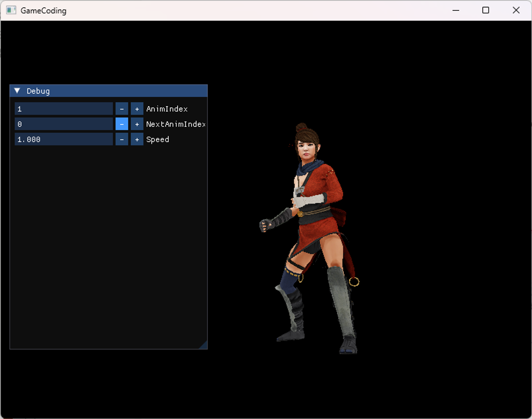Image resolution: width=532 pixels, height=419 pixels.
Task: Click the AnimIndex input field
Action: 64,109
